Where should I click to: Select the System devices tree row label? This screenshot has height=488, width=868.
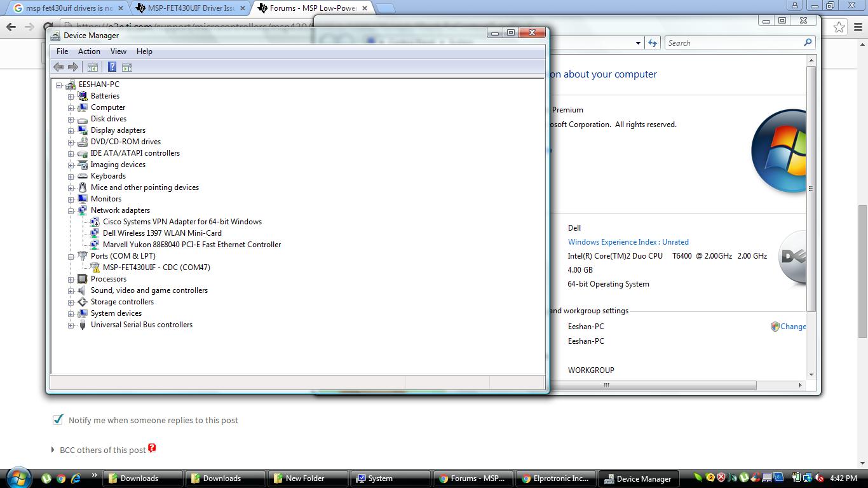(116, 313)
